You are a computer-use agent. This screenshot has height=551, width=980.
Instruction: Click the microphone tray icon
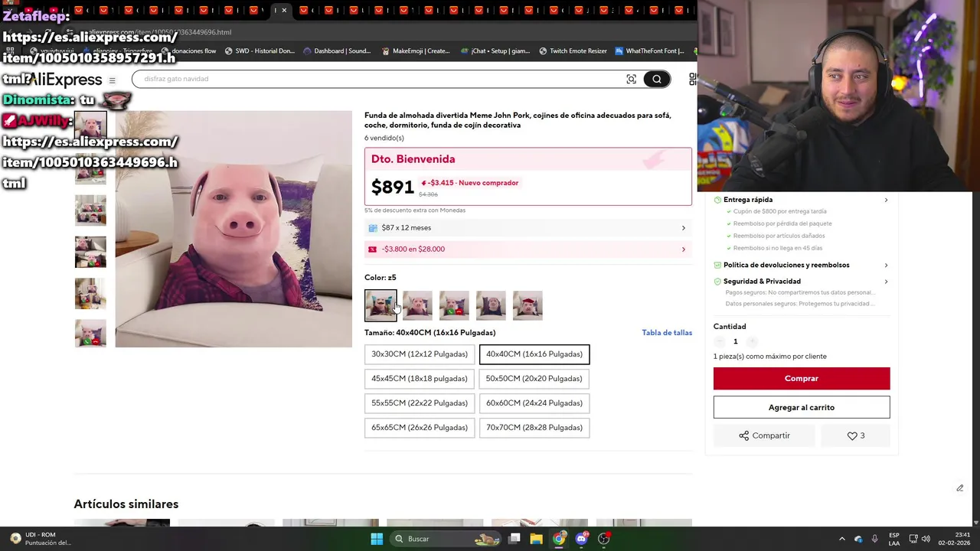click(x=874, y=539)
